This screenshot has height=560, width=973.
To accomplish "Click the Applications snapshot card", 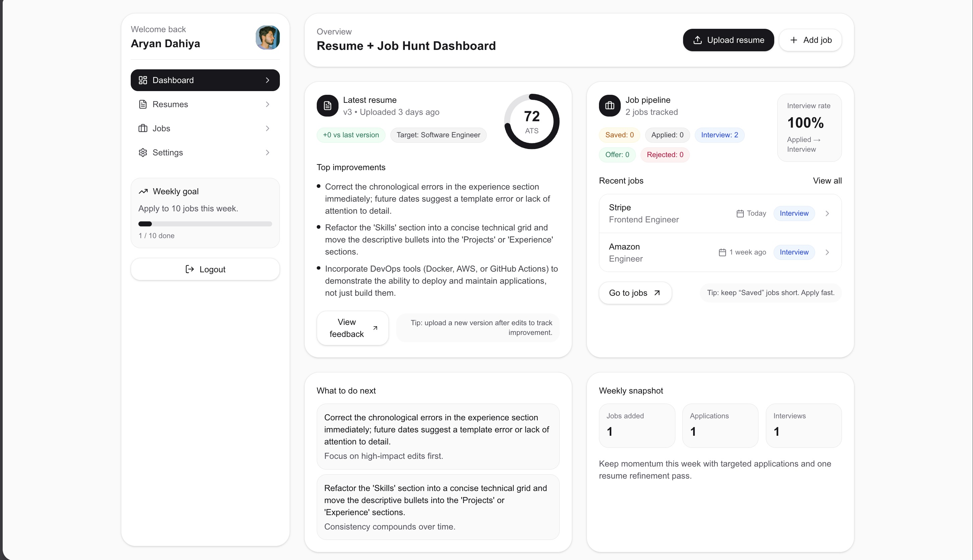I will pos(720,426).
